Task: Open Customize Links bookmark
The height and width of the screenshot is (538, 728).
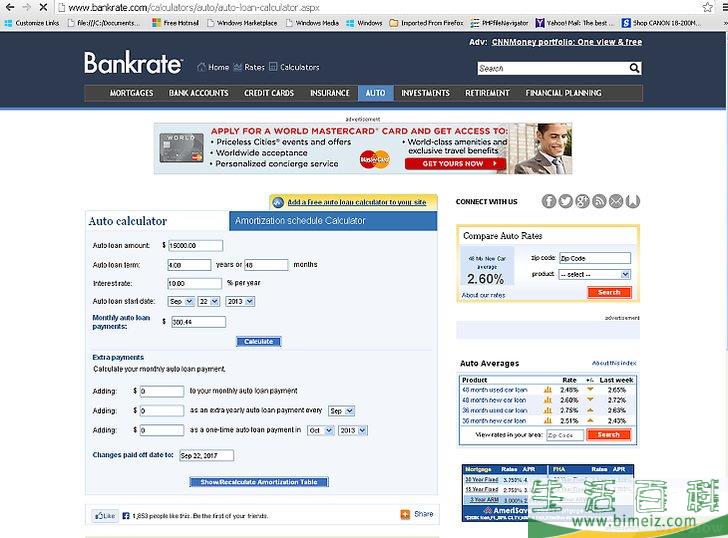Action: tap(32, 23)
